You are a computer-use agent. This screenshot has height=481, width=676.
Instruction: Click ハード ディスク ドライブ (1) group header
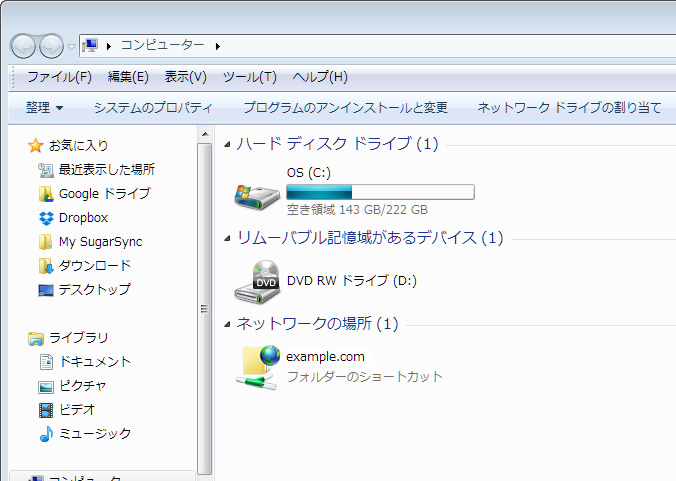(337, 144)
